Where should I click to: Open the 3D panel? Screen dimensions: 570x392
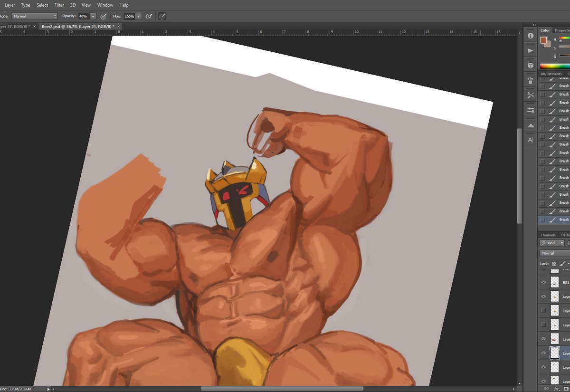[x=531, y=65]
